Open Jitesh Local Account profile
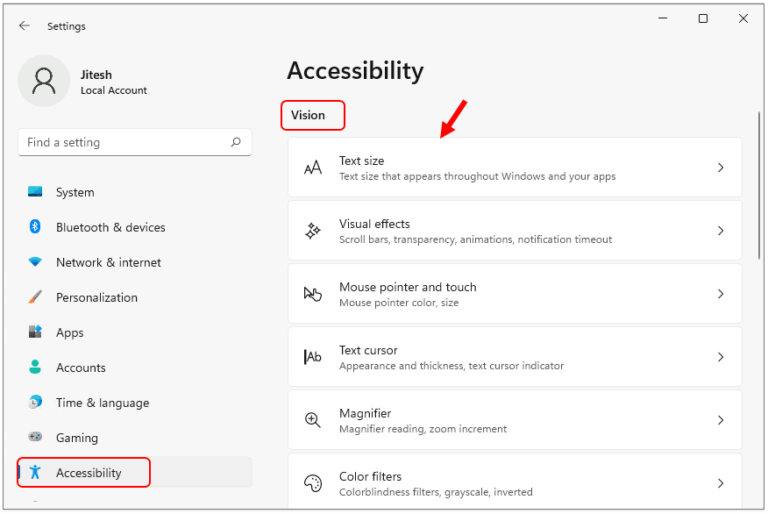 pyautogui.click(x=113, y=82)
